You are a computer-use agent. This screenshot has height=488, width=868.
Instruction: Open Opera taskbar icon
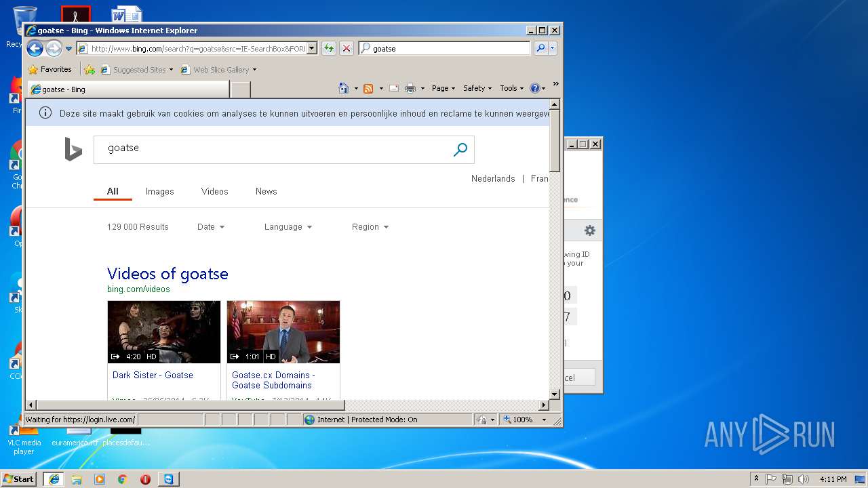coord(145,479)
